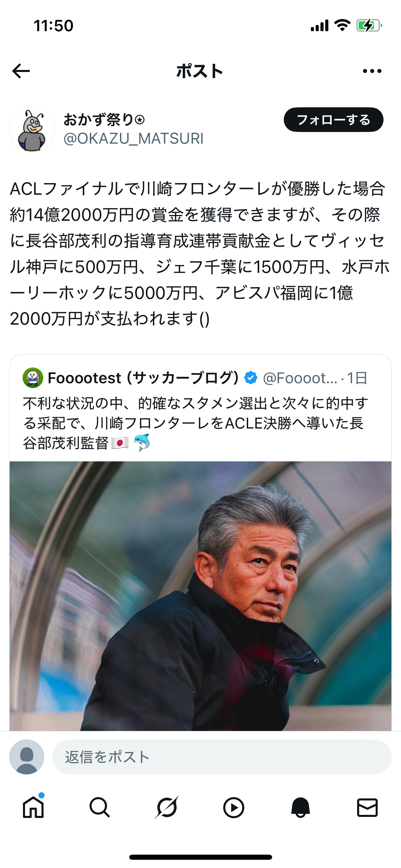Go to the Home tab
This screenshot has height=868, width=401.
coord(33,807)
